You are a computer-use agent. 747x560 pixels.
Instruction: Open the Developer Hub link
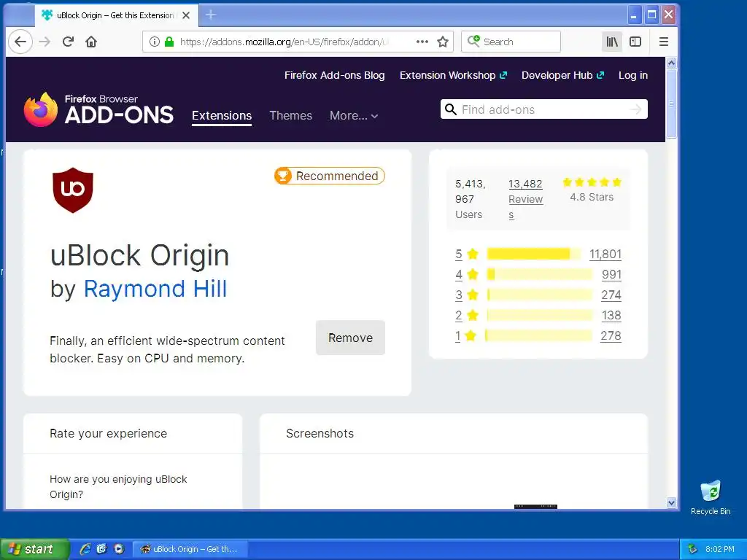(562, 75)
